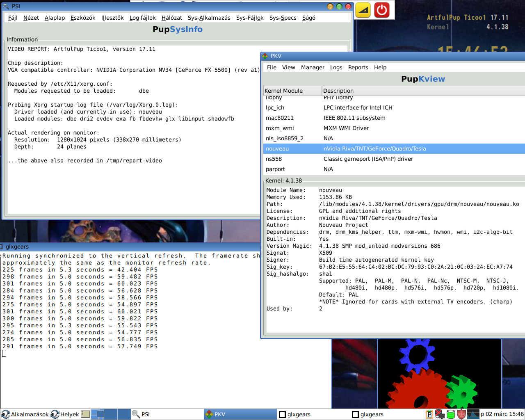This screenshot has height=420, width=525.
Task: Select the nls_iso8859_2 kernel module row
Action: [394, 138]
